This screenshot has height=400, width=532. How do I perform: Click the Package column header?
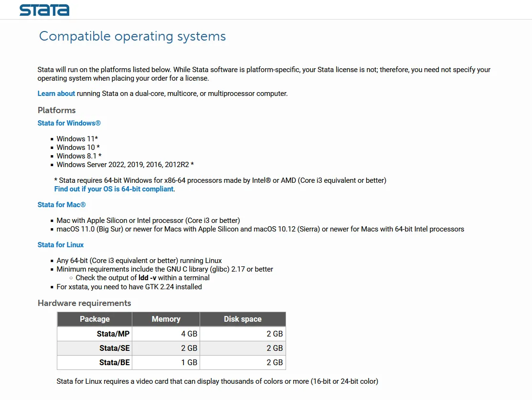pos(95,319)
